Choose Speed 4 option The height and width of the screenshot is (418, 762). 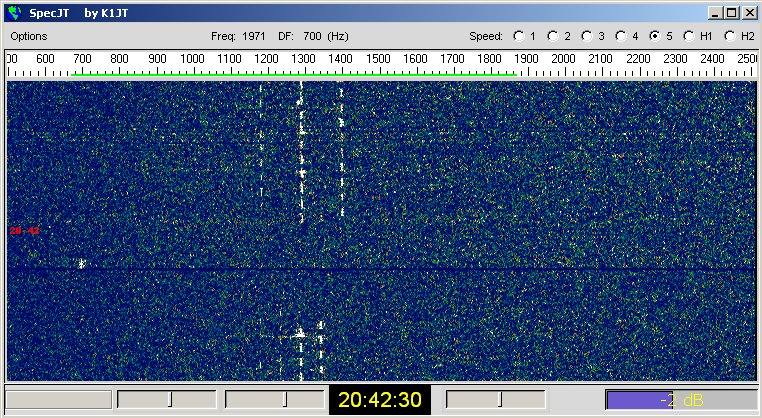click(x=621, y=36)
